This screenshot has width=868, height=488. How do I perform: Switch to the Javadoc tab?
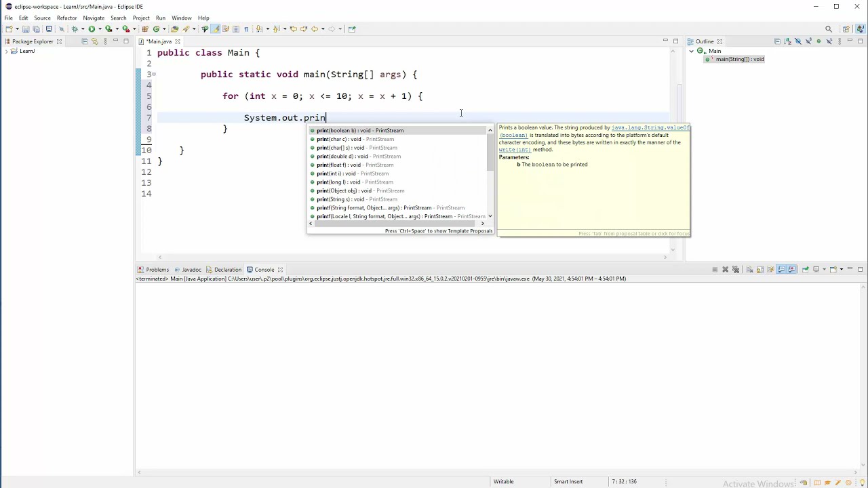(x=188, y=270)
